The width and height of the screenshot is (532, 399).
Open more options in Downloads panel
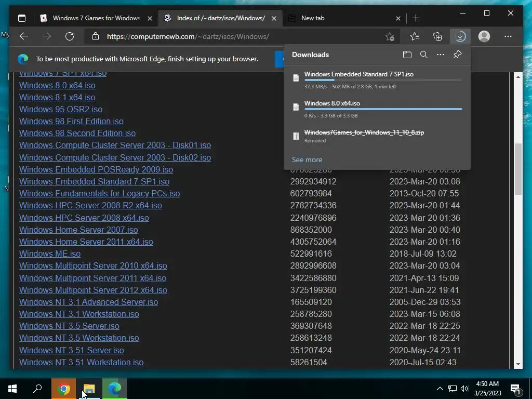click(x=441, y=55)
